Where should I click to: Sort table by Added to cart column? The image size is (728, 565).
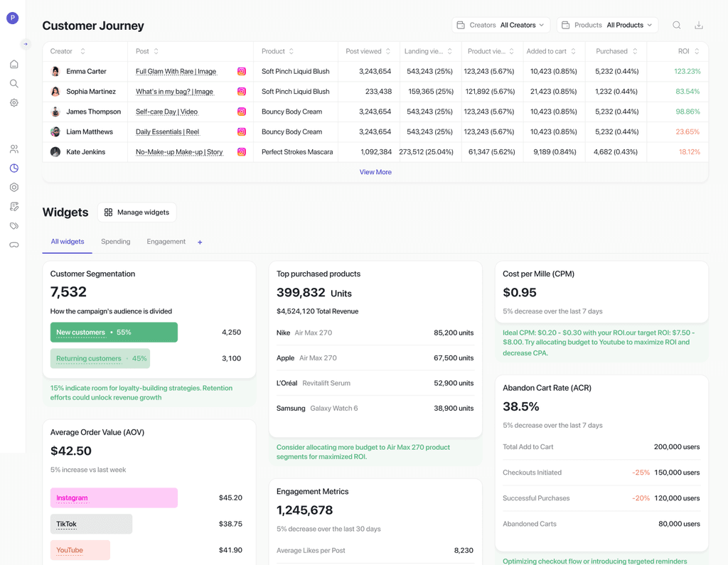pyautogui.click(x=573, y=51)
